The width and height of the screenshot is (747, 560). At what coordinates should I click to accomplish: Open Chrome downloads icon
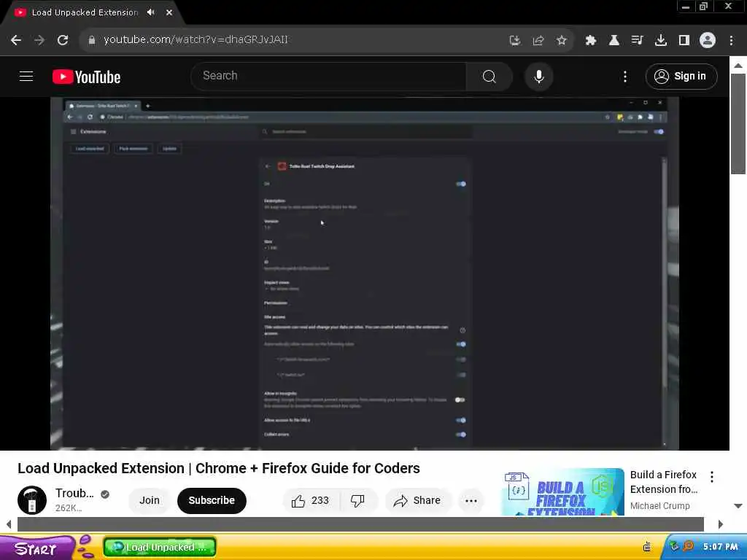point(661,41)
